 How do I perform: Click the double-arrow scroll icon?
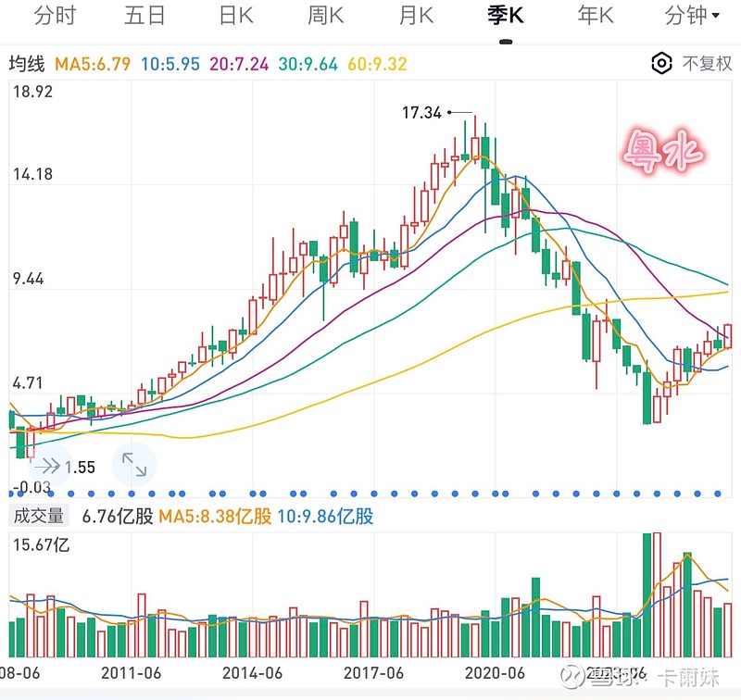click(45, 466)
